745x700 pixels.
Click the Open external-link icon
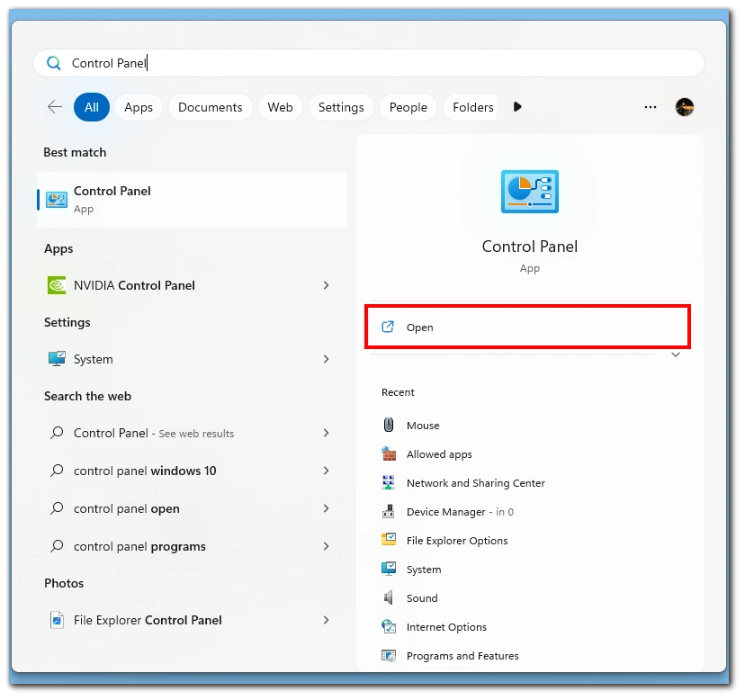coord(388,327)
